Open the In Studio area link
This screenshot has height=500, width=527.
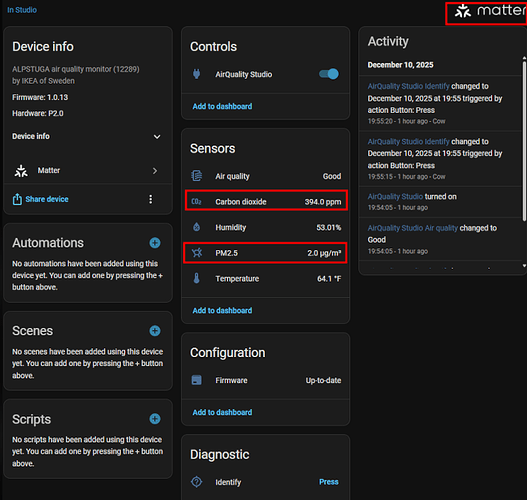[22, 10]
